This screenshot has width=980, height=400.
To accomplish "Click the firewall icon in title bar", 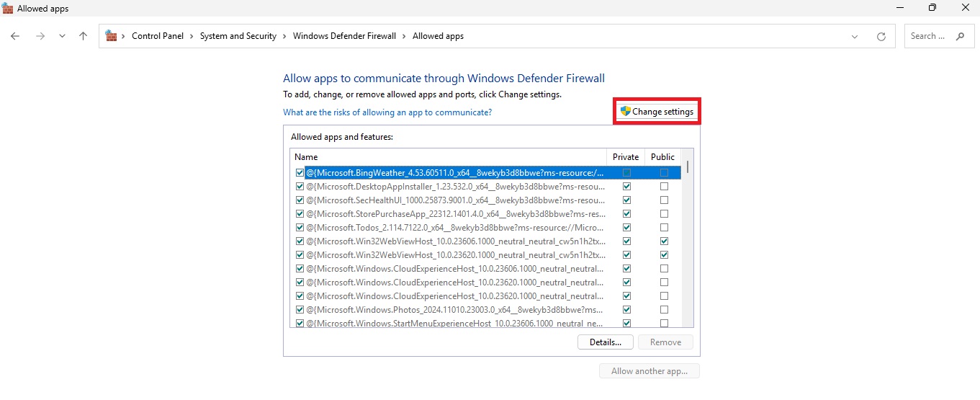I will point(8,8).
